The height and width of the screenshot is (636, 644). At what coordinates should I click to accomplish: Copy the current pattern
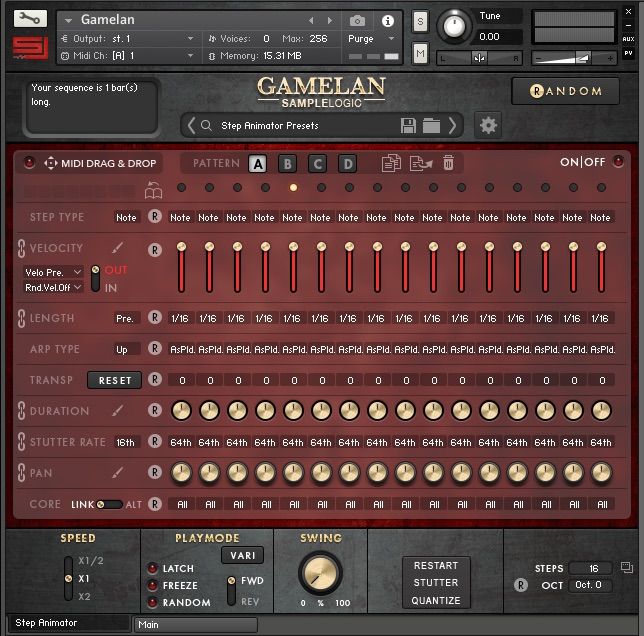391,163
